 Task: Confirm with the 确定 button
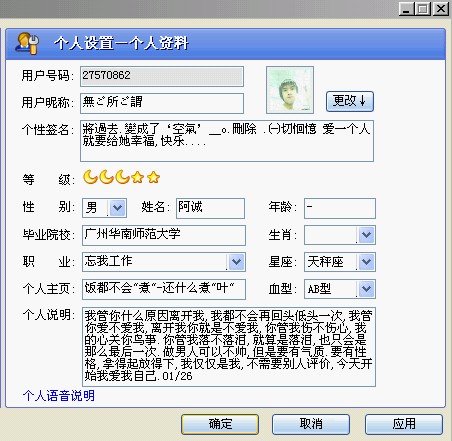220,424
